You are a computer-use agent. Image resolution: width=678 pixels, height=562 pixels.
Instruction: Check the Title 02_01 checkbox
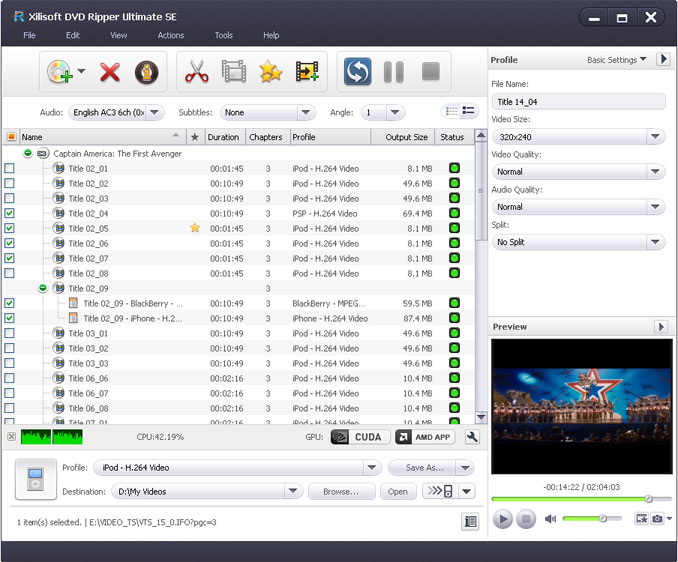tap(9, 168)
